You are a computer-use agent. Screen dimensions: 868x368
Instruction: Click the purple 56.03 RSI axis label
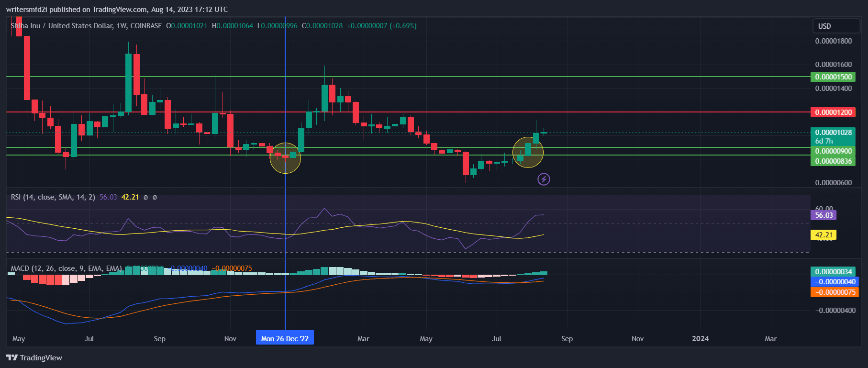[x=823, y=215]
